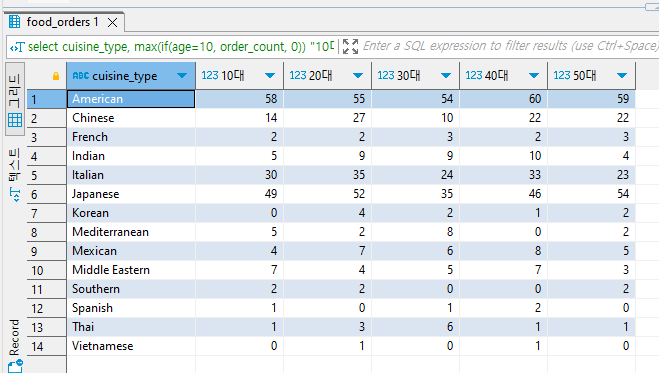Select the Mediterranean cell
659x373 pixels.
(x=131, y=232)
